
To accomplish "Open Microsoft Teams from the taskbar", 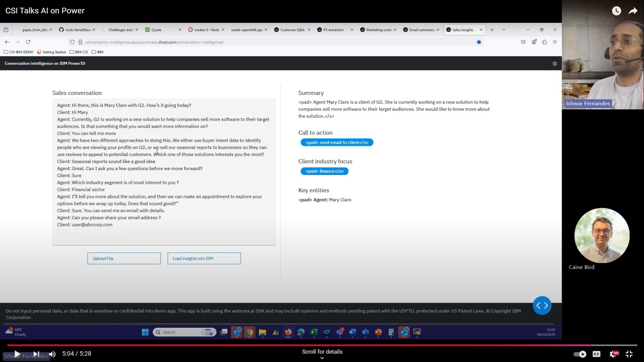I will coord(340,332).
